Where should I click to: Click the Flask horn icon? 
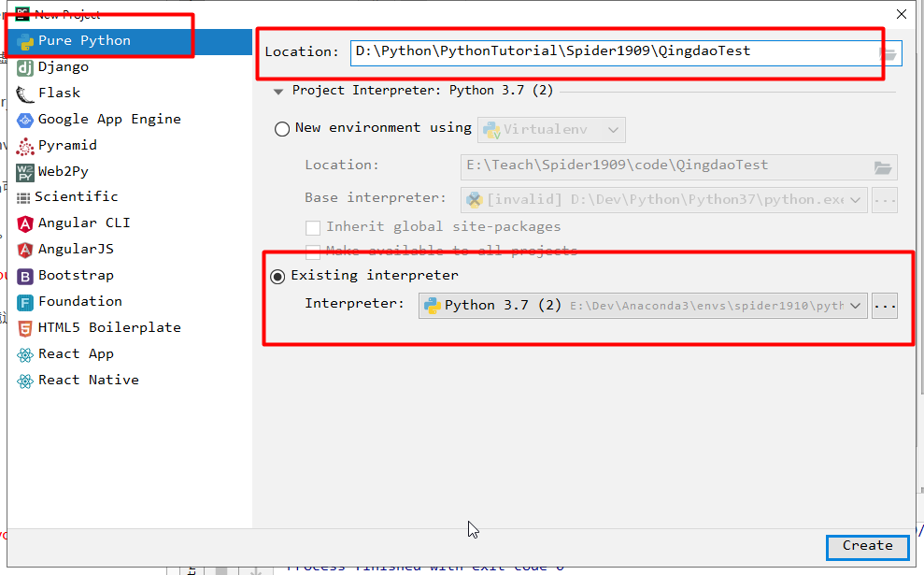click(x=24, y=93)
